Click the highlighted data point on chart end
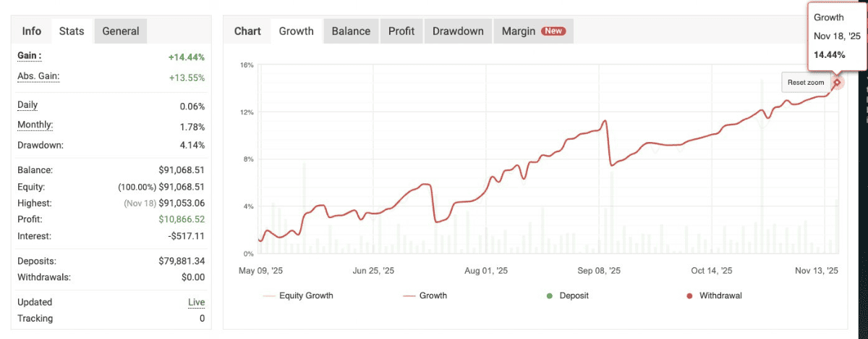The height and width of the screenshot is (339, 868). pyautogui.click(x=837, y=82)
